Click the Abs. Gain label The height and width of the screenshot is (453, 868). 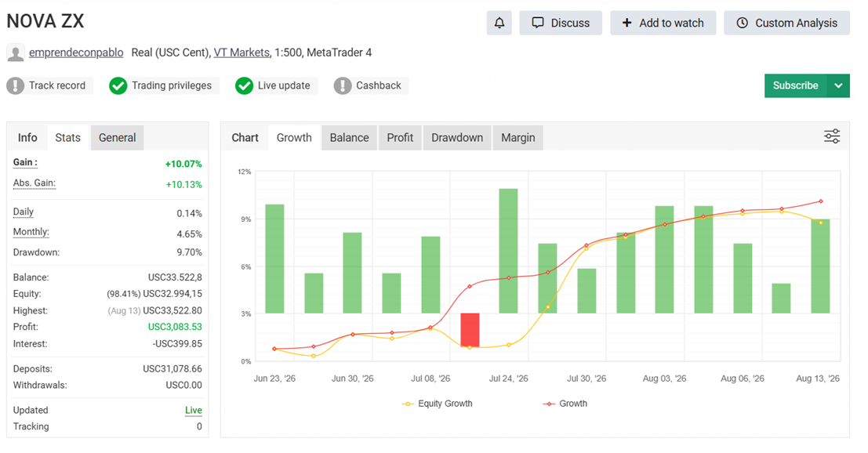coord(35,183)
